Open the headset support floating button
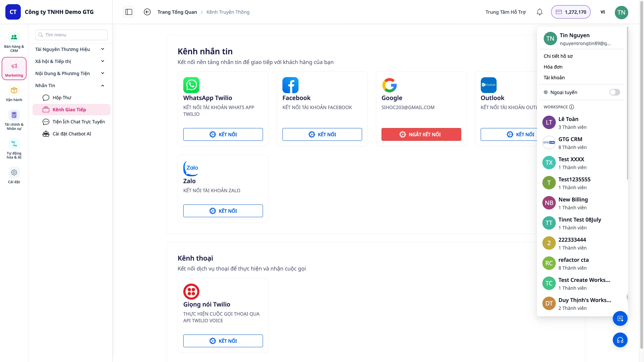This screenshot has width=644, height=362. (620, 340)
